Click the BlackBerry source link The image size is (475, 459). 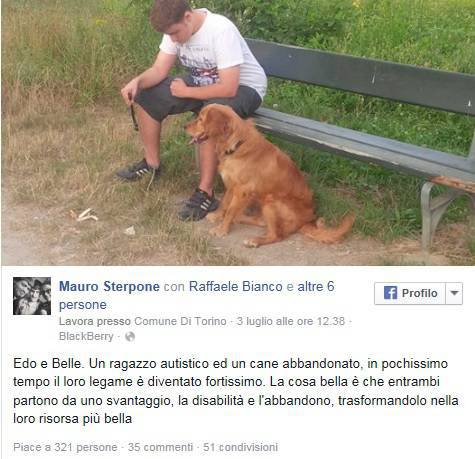pyautogui.click(x=86, y=336)
